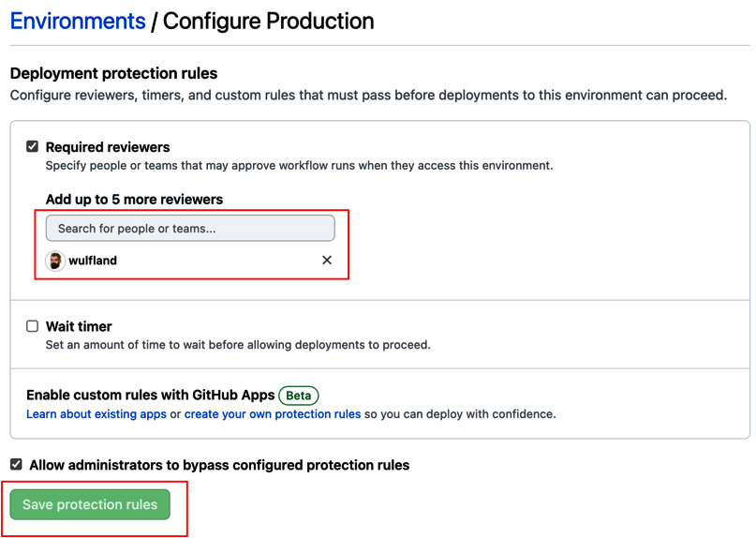Click the wulfland reviewer name
This screenshot has height=538, width=756.
point(93,261)
